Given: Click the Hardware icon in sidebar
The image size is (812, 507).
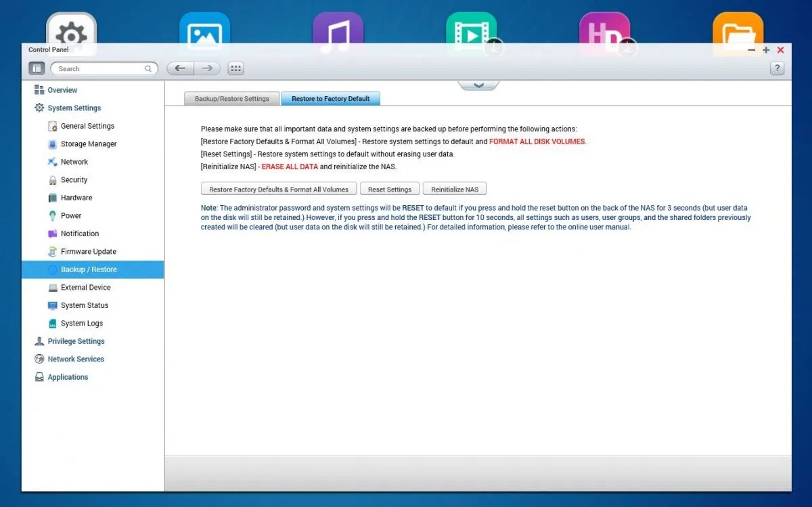Looking at the screenshot, I should pos(53,198).
